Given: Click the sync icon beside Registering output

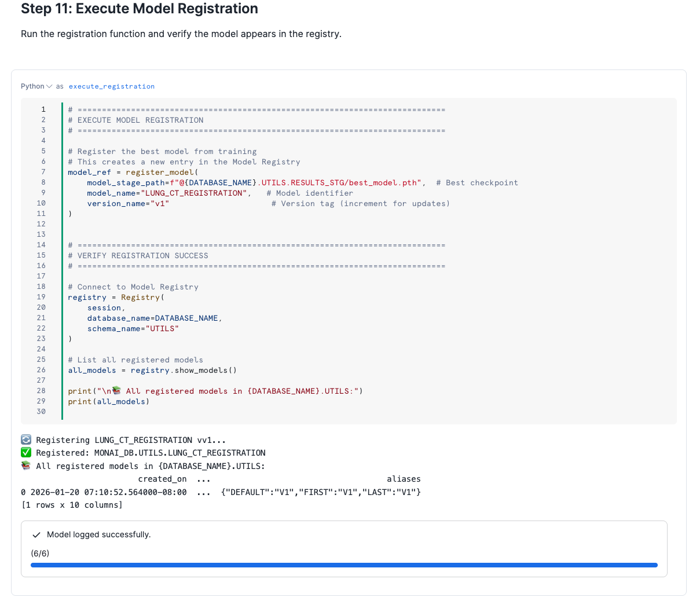Looking at the screenshot, I should pos(26,440).
